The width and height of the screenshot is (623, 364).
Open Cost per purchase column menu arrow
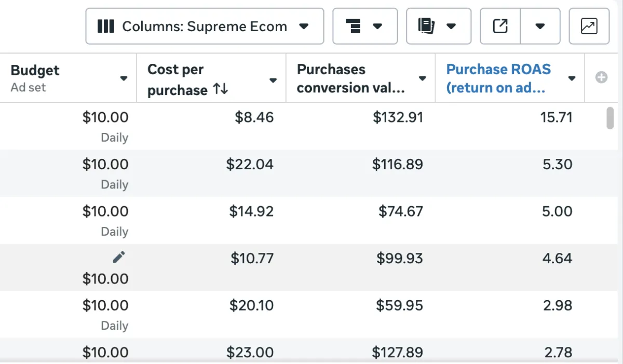(273, 80)
